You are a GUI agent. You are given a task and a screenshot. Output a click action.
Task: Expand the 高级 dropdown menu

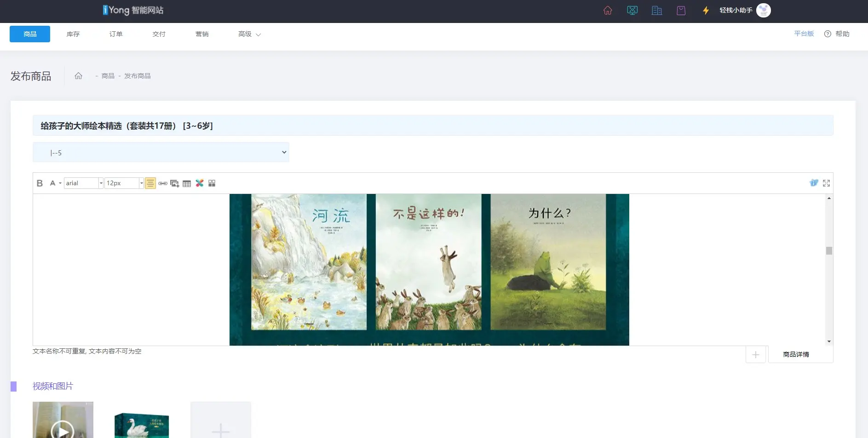(249, 34)
